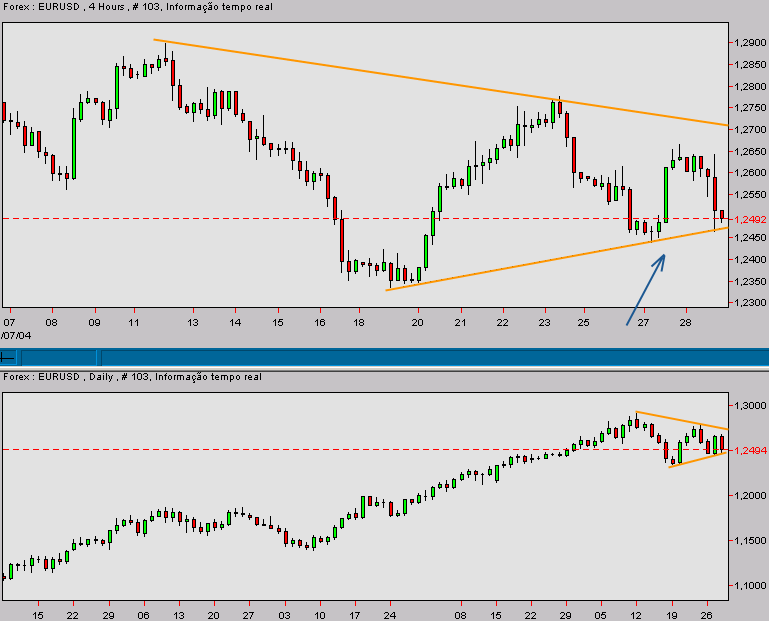
Task: Click the 1,2750 price axis label
Action: [x=750, y=107]
